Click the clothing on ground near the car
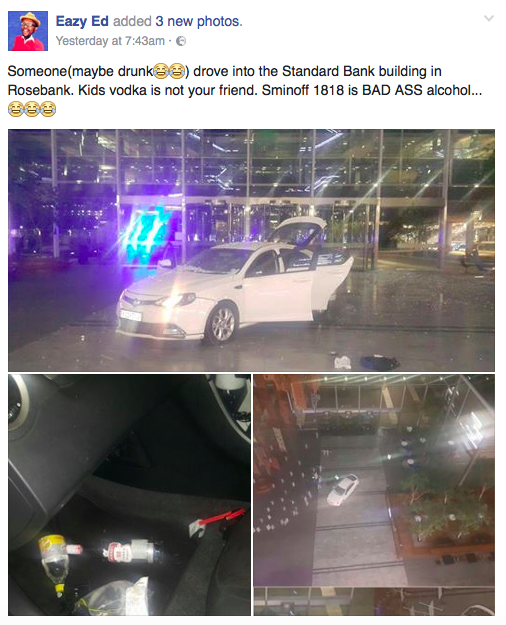This screenshot has width=506, height=625. [x=379, y=362]
